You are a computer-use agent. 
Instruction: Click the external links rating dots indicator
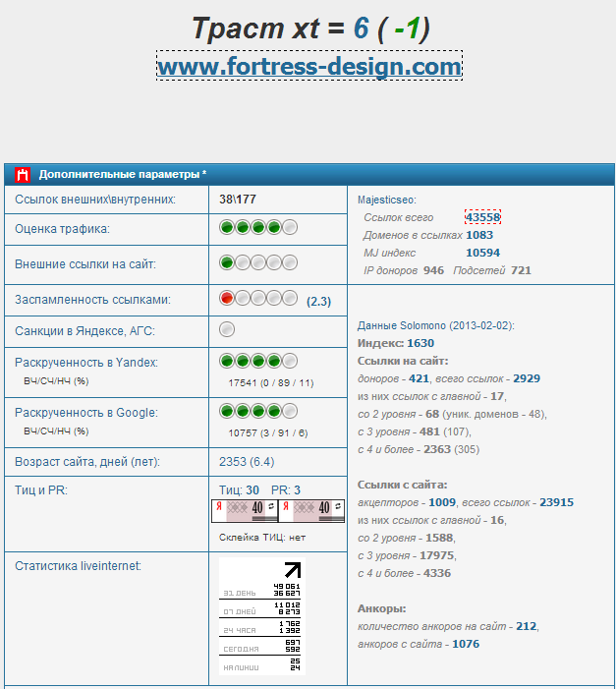[x=258, y=262]
